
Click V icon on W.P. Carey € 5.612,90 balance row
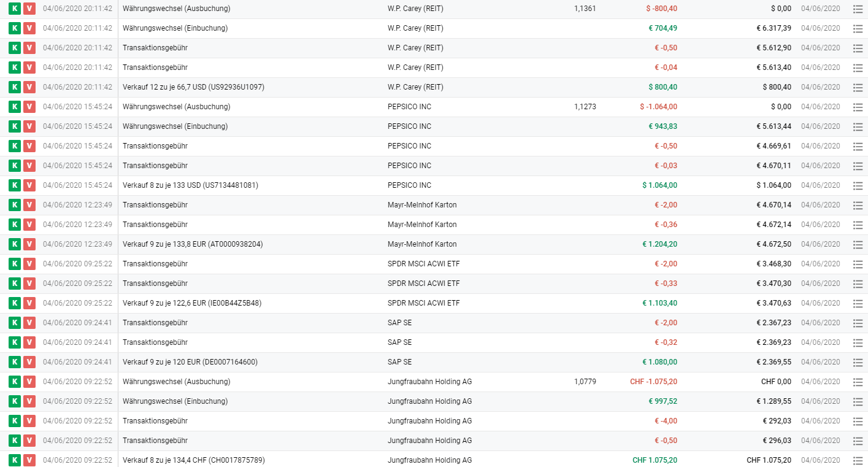pyautogui.click(x=29, y=48)
